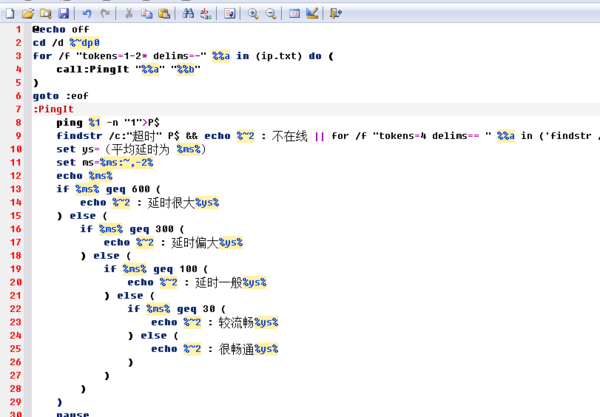This screenshot has height=417, width=600.
Task: Click the pencil highlighter toolbar icon
Action: click(x=312, y=14)
